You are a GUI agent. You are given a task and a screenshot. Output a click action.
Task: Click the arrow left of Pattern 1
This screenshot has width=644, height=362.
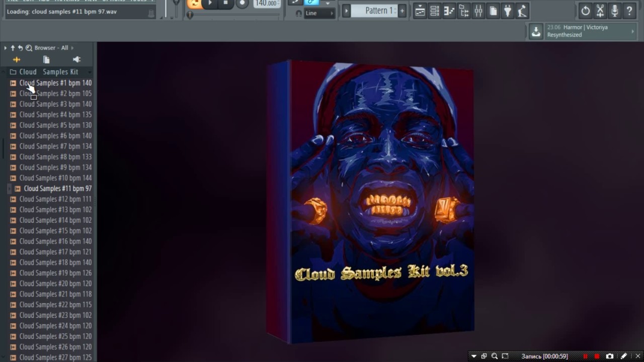[346, 11]
